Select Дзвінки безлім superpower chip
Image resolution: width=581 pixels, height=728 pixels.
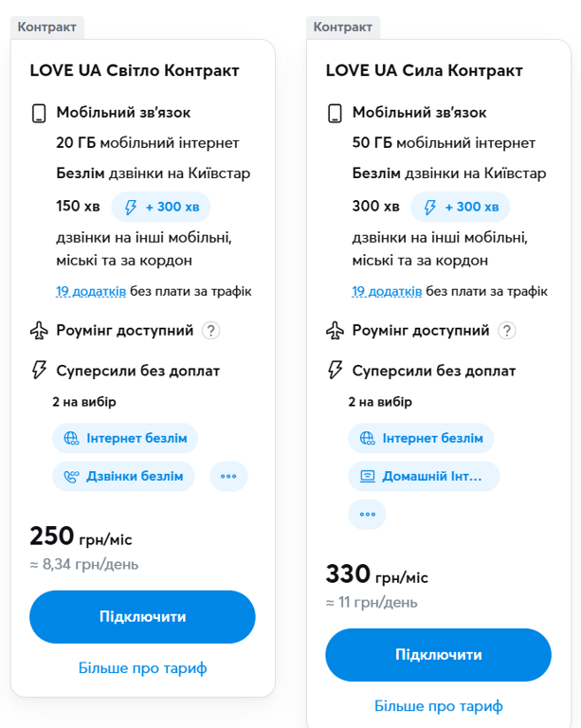(123, 476)
